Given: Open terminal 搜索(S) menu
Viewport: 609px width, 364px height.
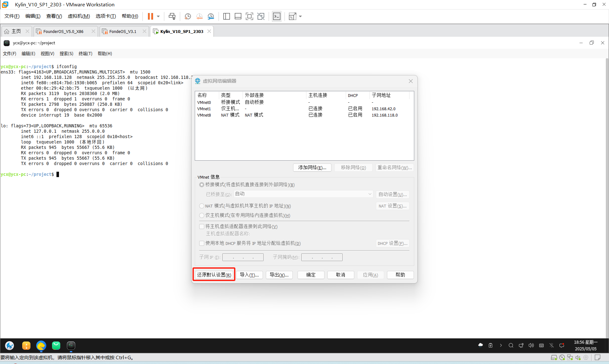Looking at the screenshot, I should (66, 54).
